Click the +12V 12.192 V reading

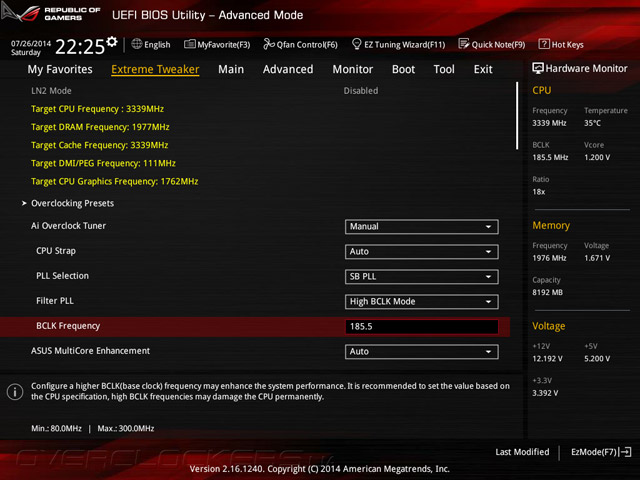tap(547, 358)
